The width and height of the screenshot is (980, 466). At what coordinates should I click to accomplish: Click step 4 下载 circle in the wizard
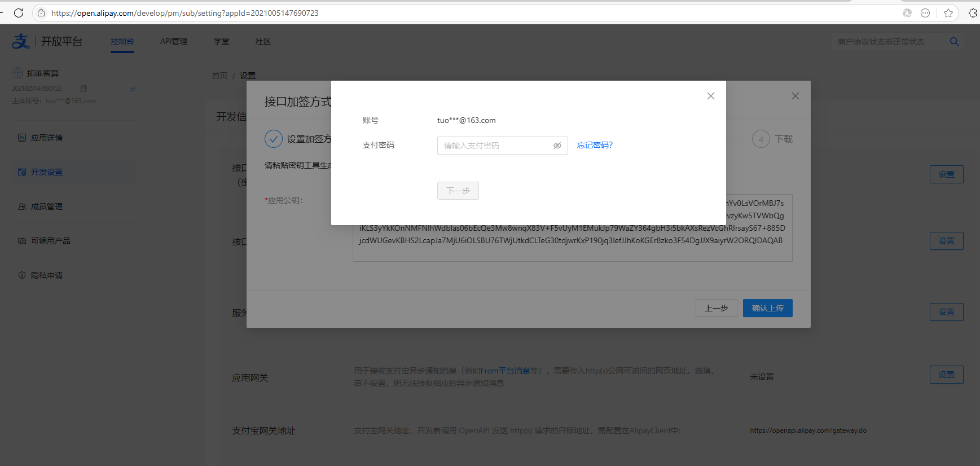(761, 139)
